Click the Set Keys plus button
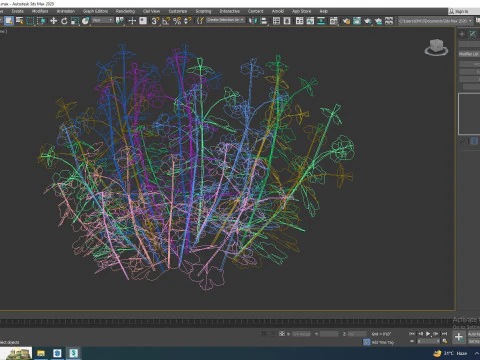The height and width of the screenshot is (360, 480). coord(459,337)
